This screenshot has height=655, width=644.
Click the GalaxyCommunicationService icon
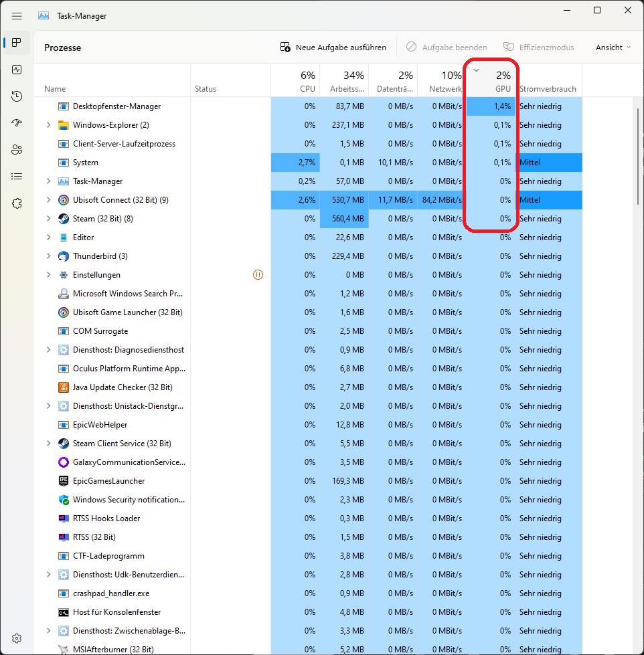[x=64, y=462]
